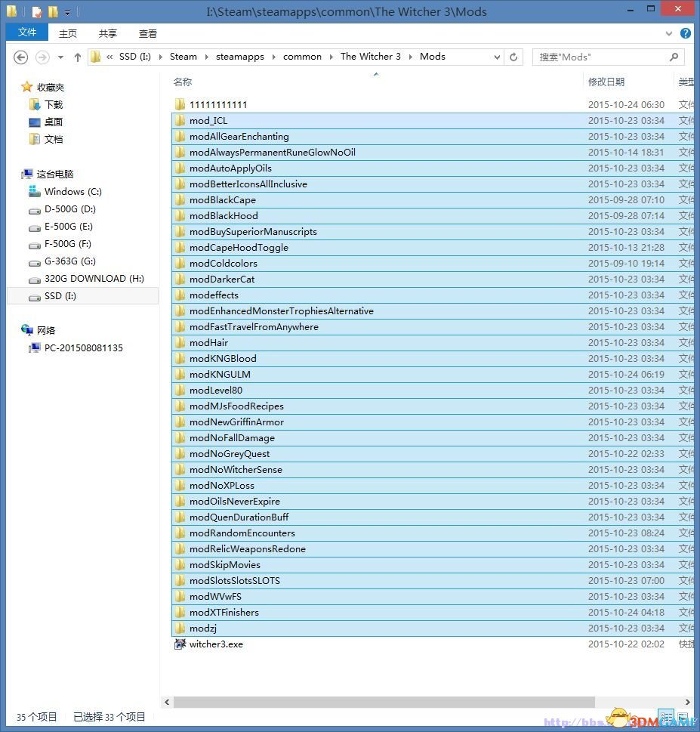700x732 pixels.
Task: Select 这台电脑 in navigation pane
Action: coord(55,175)
